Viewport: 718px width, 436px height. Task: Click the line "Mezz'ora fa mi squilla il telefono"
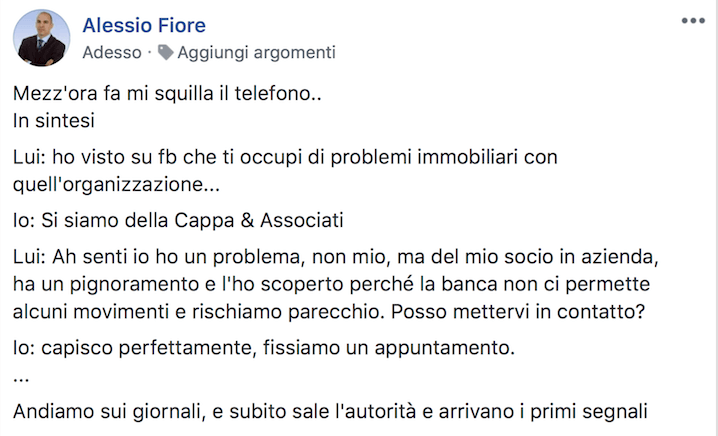tap(169, 95)
